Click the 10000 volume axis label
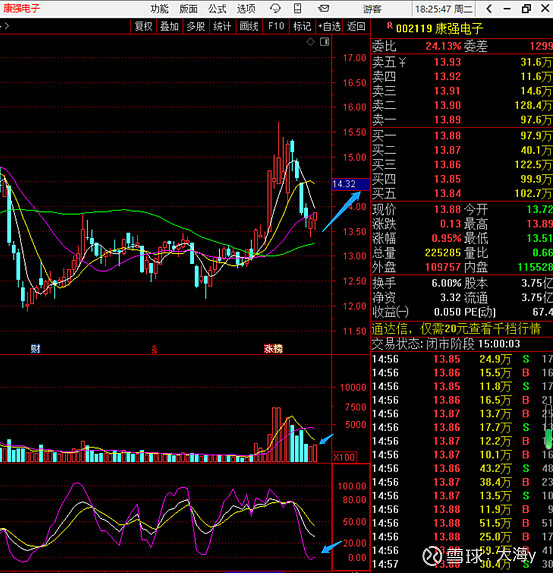This screenshot has width=553, height=573. pos(353,388)
